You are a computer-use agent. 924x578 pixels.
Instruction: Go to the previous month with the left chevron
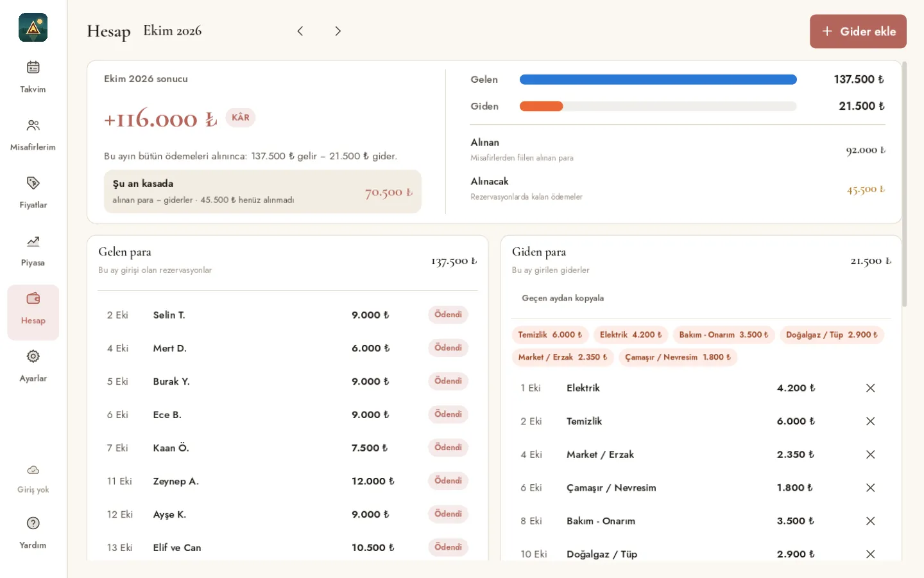[300, 31]
